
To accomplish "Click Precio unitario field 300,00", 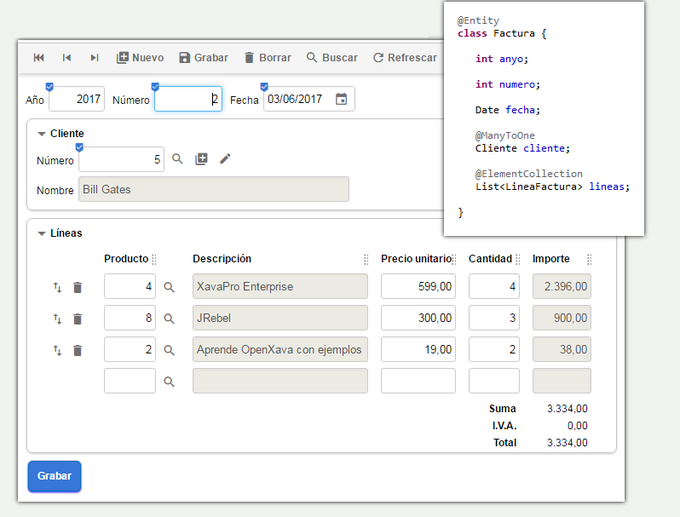I will [418, 318].
